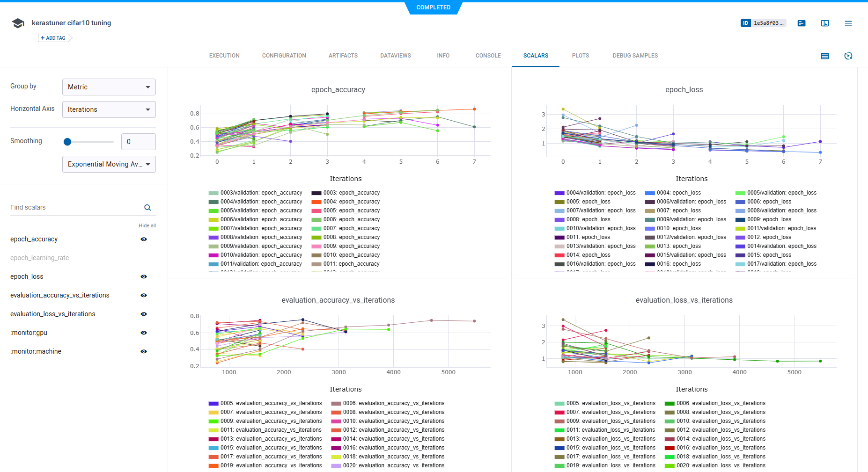Open the Group by Metric dropdown
The width and height of the screenshot is (868, 472).
109,87
